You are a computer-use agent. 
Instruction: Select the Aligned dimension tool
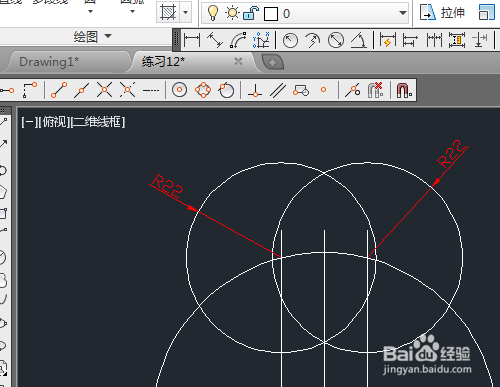[215, 40]
